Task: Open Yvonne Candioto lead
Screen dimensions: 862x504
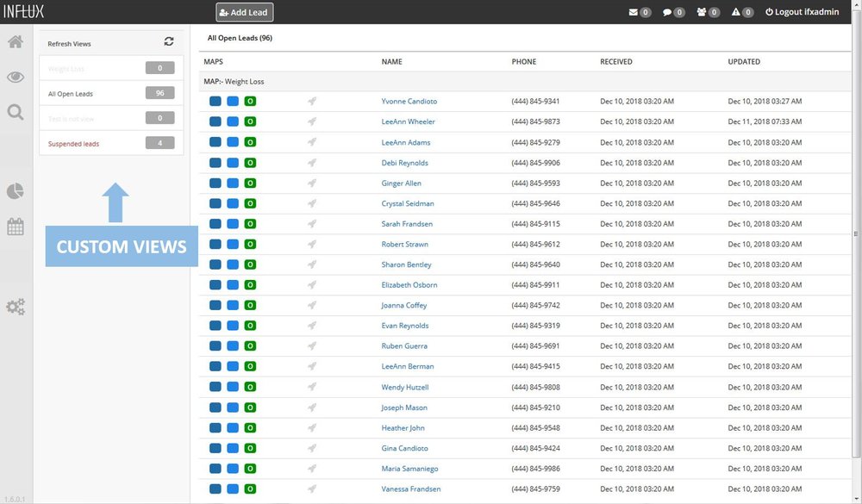Action: (x=409, y=101)
